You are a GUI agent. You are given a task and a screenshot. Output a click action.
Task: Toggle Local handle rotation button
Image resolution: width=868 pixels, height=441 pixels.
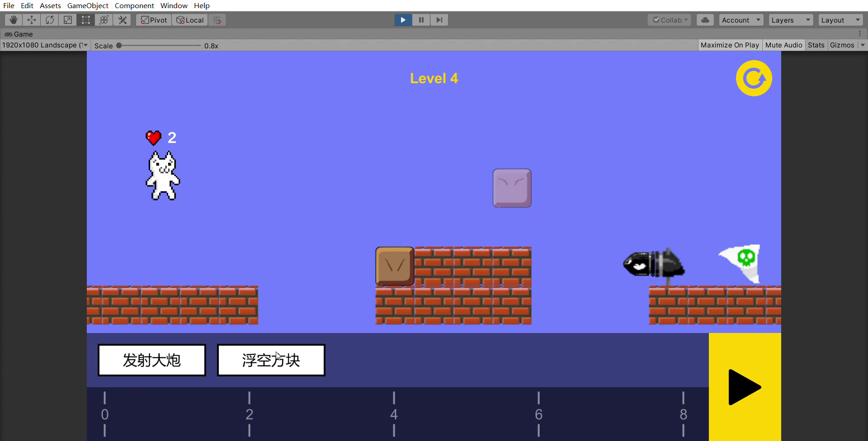click(190, 20)
